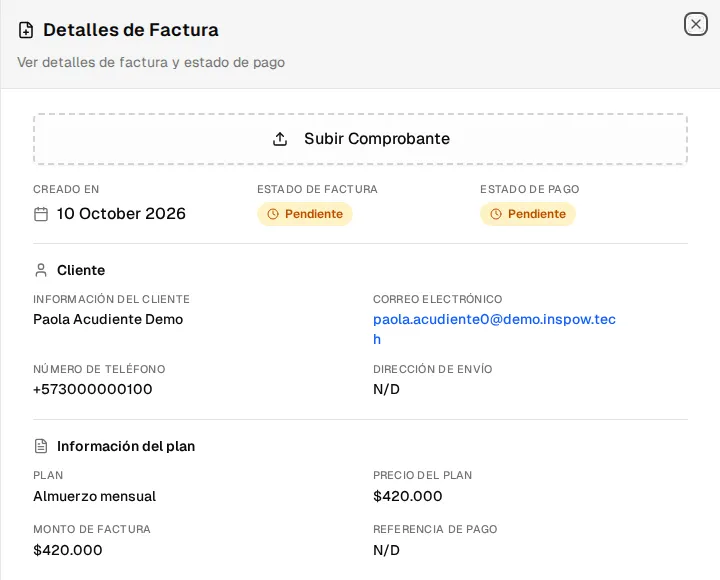Click the plan name Almuerzo mensual
720x580 pixels.
click(x=95, y=496)
